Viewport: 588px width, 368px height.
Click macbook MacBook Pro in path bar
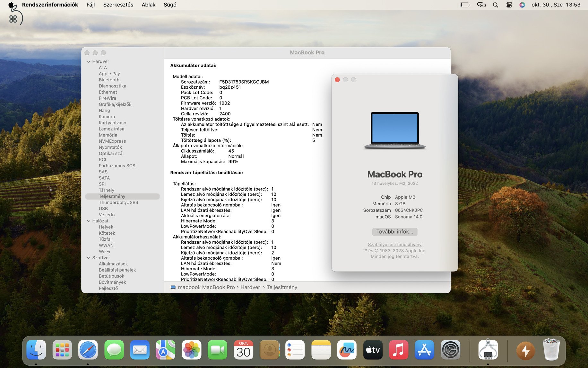coord(206,287)
